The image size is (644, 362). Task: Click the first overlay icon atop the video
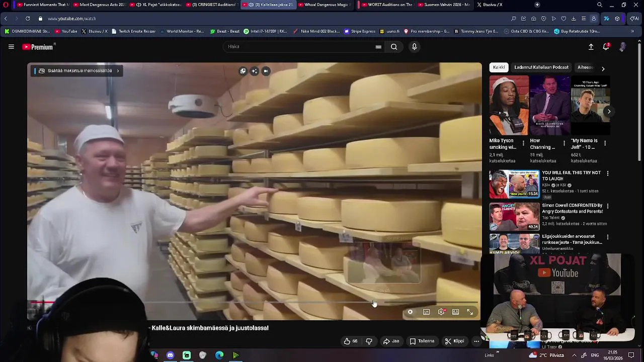coord(243,71)
